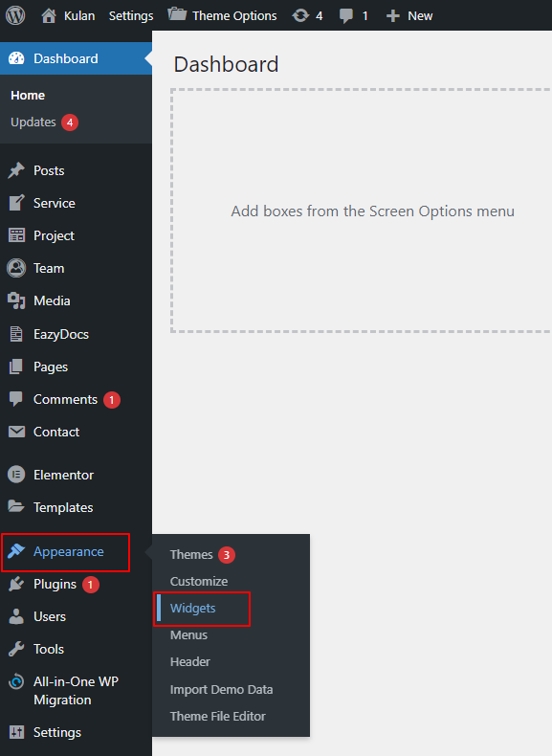Click the Contact envelope icon

click(x=17, y=432)
